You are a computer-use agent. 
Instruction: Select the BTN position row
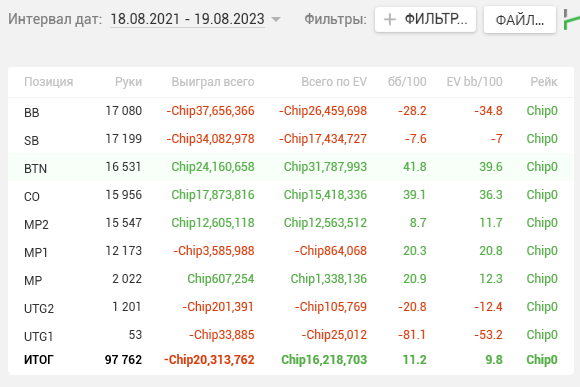click(291, 167)
